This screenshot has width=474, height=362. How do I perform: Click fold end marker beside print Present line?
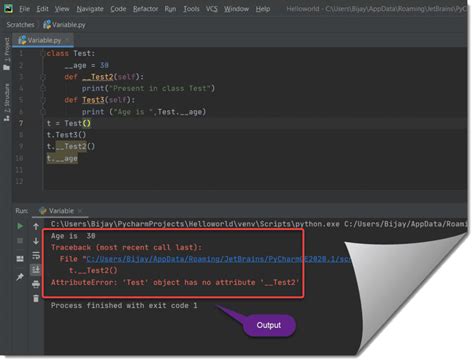pos(43,88)
